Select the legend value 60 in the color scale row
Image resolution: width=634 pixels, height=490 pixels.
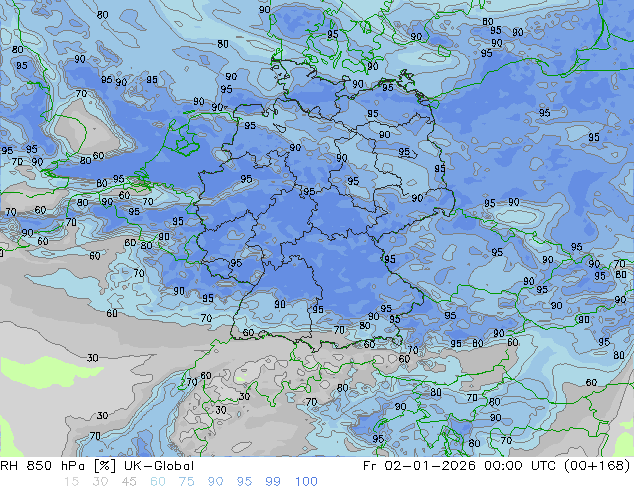158,482
